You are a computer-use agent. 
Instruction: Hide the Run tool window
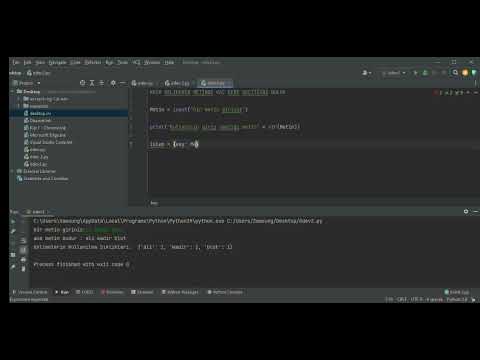pos(475,211)
